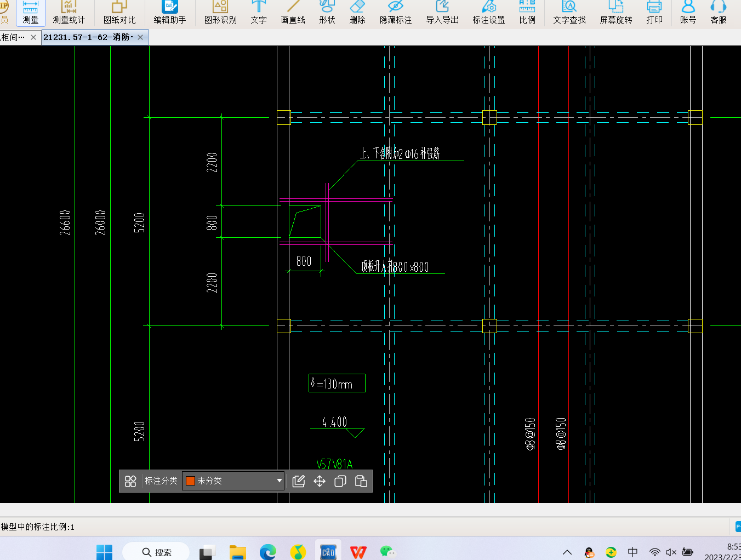Open the Windows Start menu

coord(104,552)
